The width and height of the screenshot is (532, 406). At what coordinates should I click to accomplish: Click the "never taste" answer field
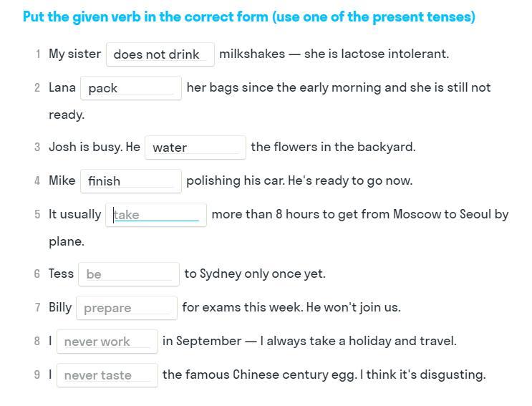point(107,375)
